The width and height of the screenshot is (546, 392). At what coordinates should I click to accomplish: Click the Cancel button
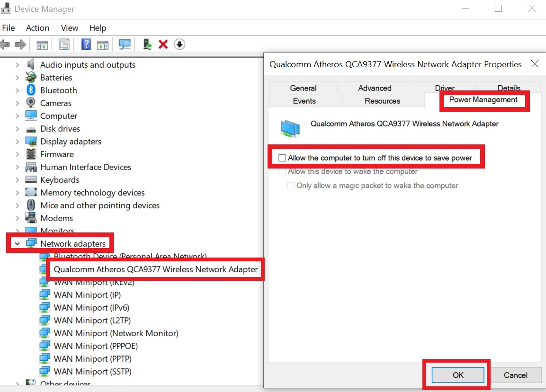[x=516, y=374]
